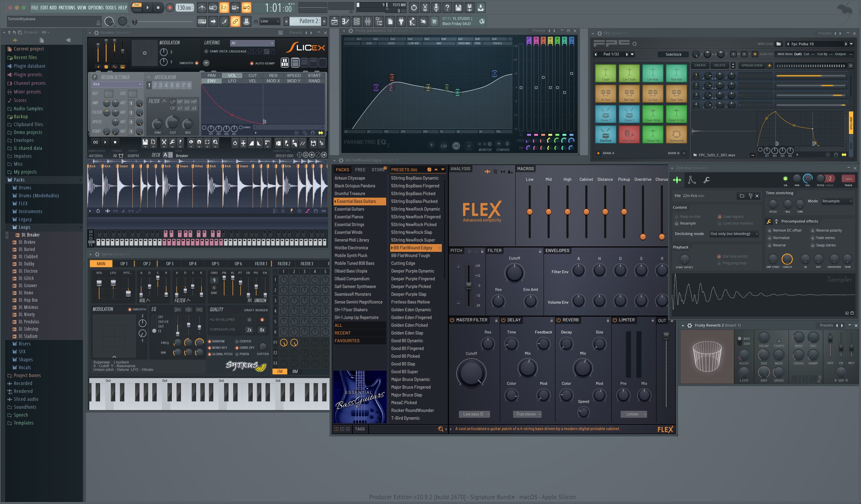Open True stereo delay mode dropdown
Screen dimensions: 861x504
coord(527,414)
